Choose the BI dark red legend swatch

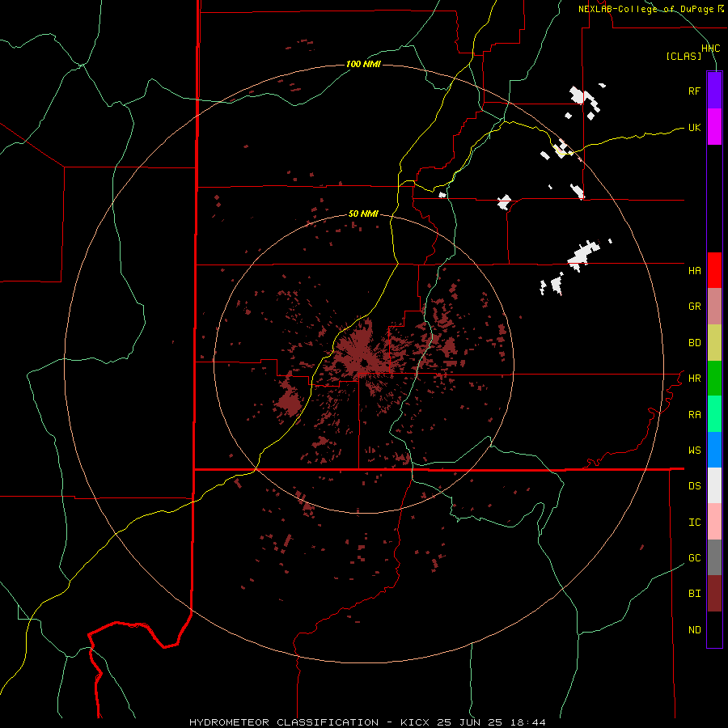click(714, 594)
